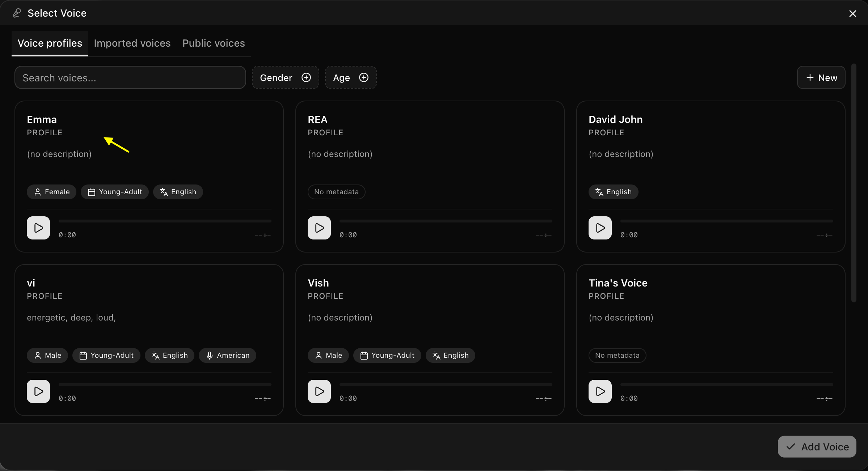Play the David John voice sample
The width and height of the screenshot is (868, 471).
click(600, 228)
